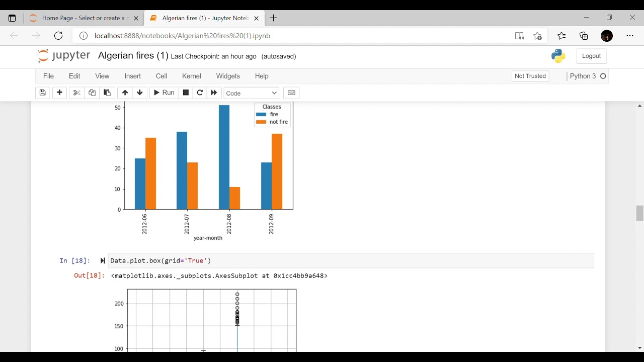This screenshot has width=644, height=362.
Task: Open a new browser tab
Action: [x=274, y=18]
